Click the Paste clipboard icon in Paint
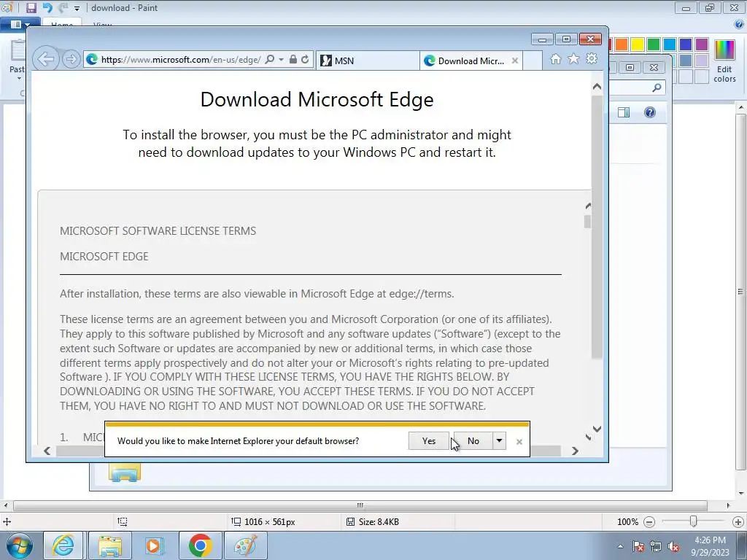The height and width of the screenshot is (560, 747). point(18,50)
